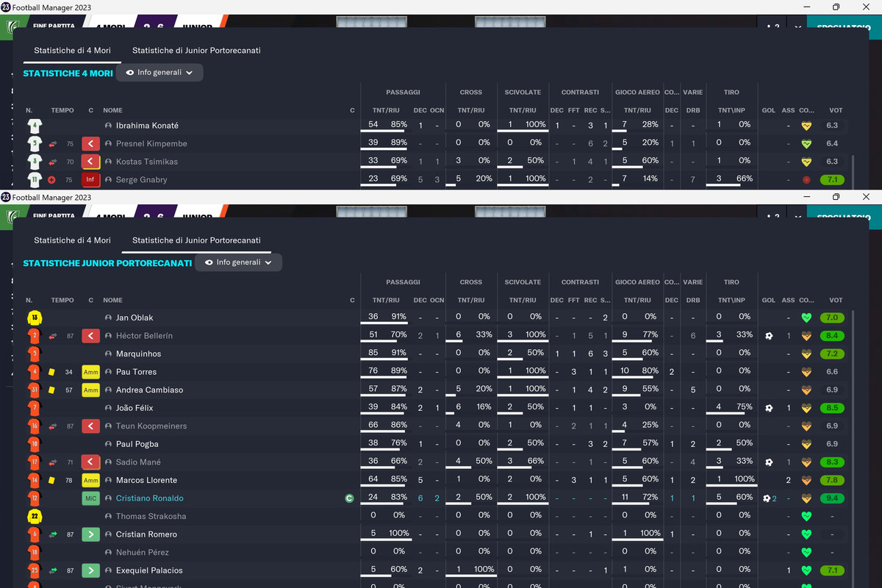Click the Amm badge on Pau Torres's row
This screenshot has width=882, height=588.
[x=90, y=372]
